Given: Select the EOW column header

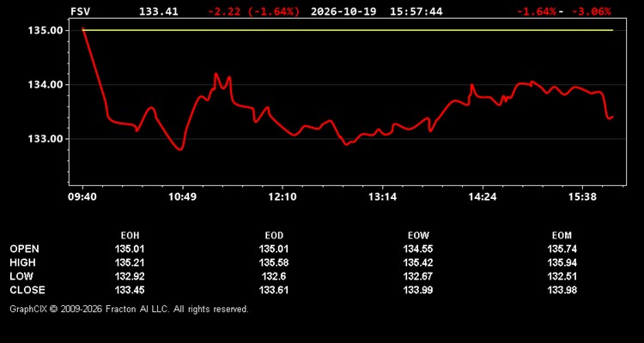Looking at the screenshot, I should (x=418, y=236).
